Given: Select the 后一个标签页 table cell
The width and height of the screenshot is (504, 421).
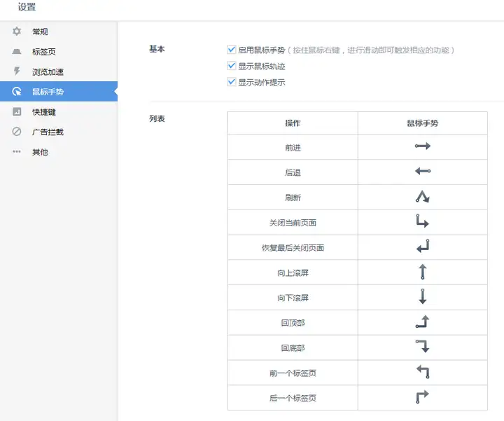Looking at the screenshot, I should pos(293,398).
